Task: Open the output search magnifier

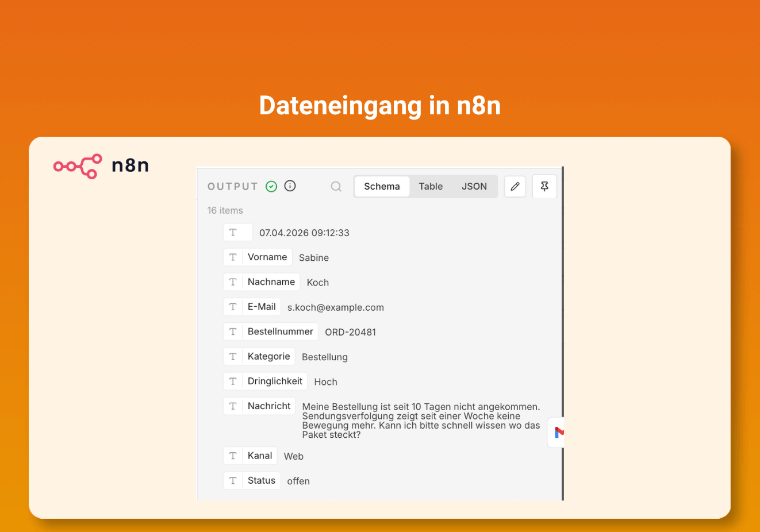Action: coord(336,187)
